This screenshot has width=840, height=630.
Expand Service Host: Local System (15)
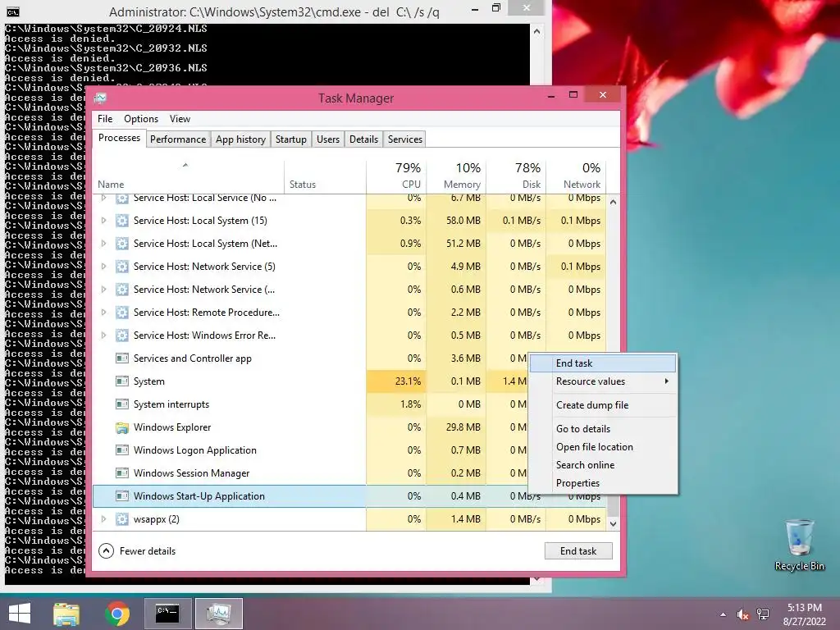coord(104,221)
